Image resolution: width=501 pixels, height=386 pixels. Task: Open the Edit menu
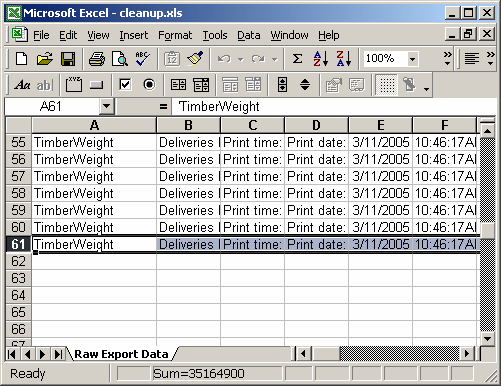pyautogui.click(x=68, y=35)
